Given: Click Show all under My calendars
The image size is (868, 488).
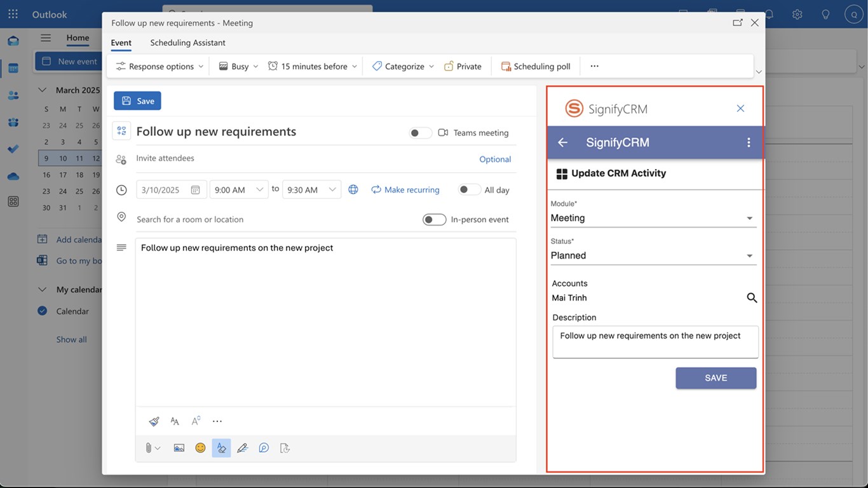Looking at the screenshot, I should click(x=71, y=339).
